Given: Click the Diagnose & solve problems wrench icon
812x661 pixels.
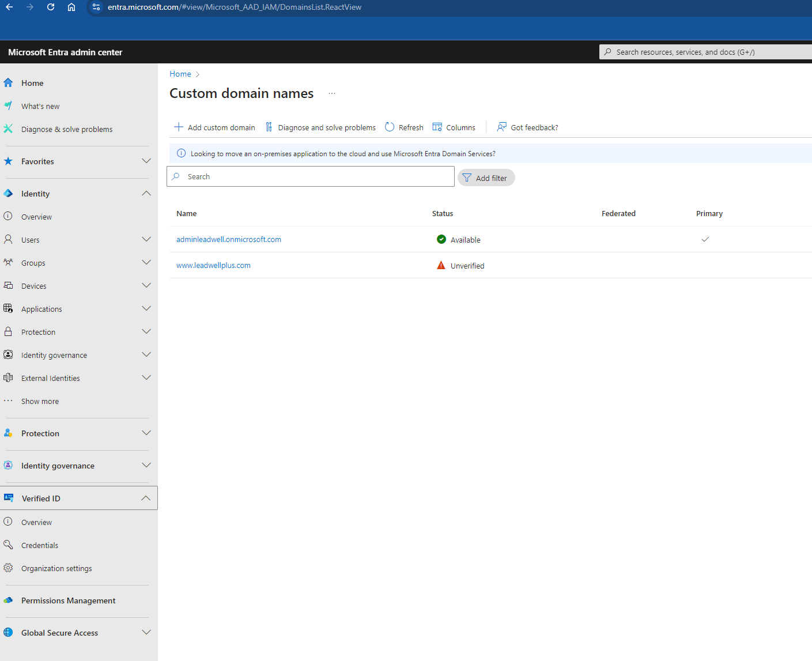Looking at the screenshot, I should tap(8, 129).
